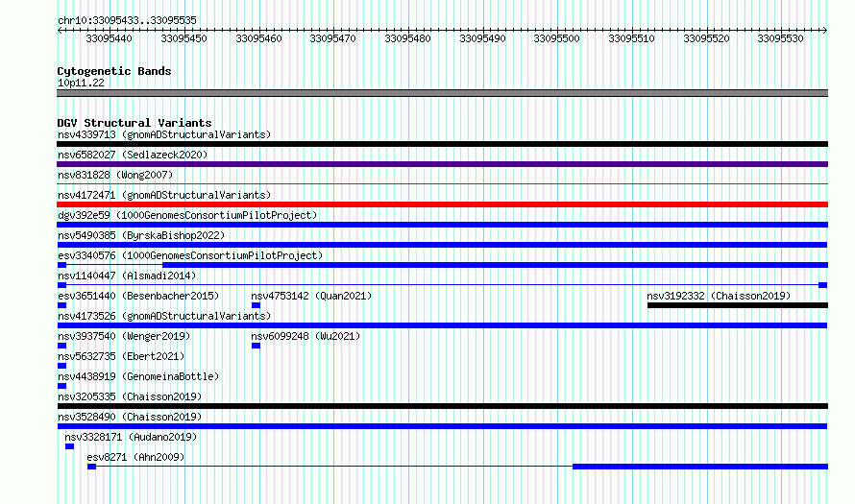The image size is (855, 504).
Task: Open variant nsv4173526 (gnomADStructuralVariants) label
Action: (164, 316)
